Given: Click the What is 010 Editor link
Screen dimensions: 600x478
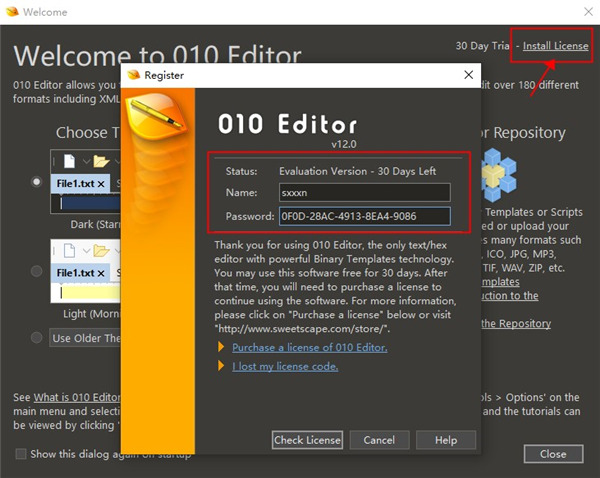Looking at the screenshot, I should pos(77,397).
